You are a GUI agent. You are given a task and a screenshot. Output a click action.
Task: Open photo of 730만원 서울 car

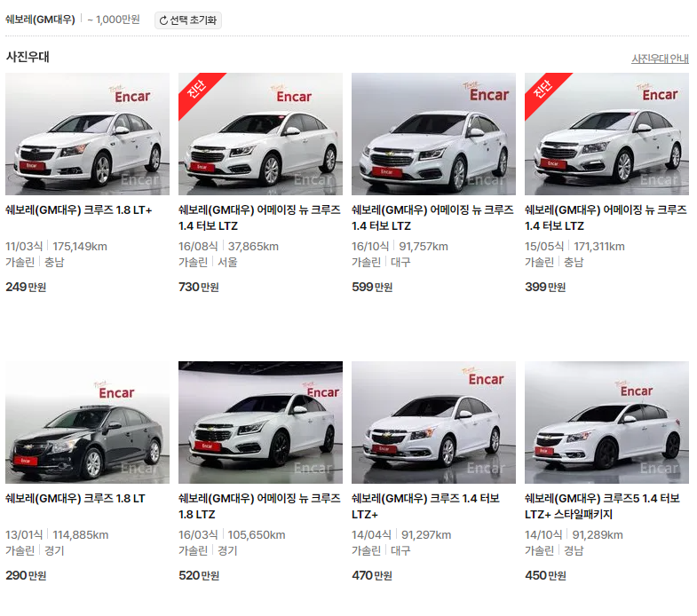(260, 134)
